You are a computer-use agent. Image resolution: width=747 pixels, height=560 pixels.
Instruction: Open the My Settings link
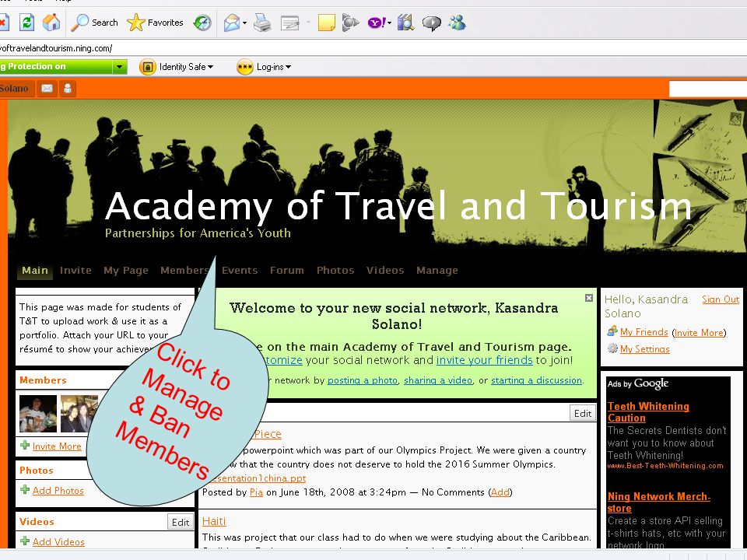pyautogui.click(x=644, y=349)
